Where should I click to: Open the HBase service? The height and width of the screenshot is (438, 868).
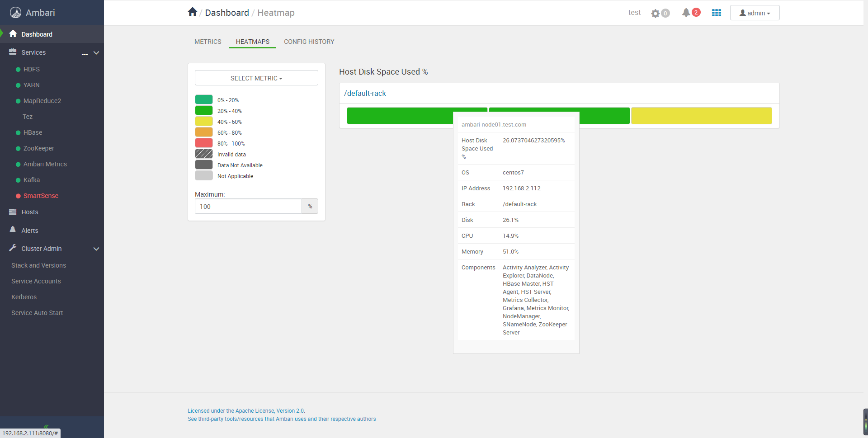33,132
